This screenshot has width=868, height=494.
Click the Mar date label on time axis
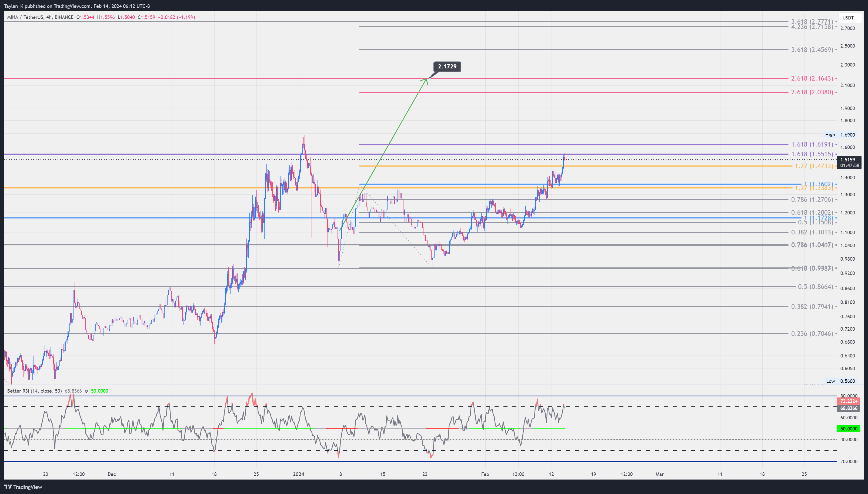pos(659,474)
